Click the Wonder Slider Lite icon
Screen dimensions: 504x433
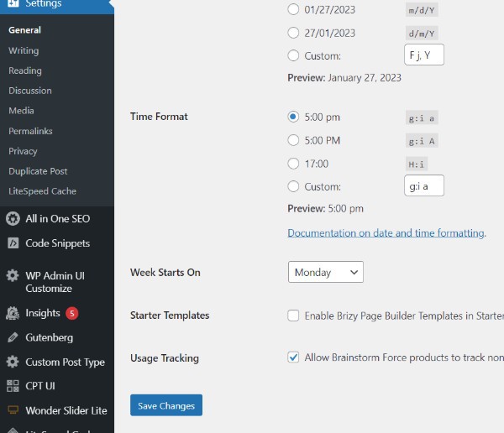pos(13,410)
